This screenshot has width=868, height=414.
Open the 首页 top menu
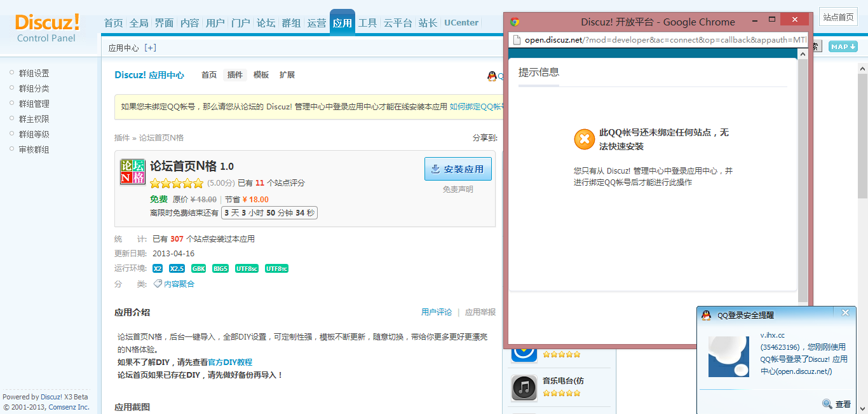114,23
